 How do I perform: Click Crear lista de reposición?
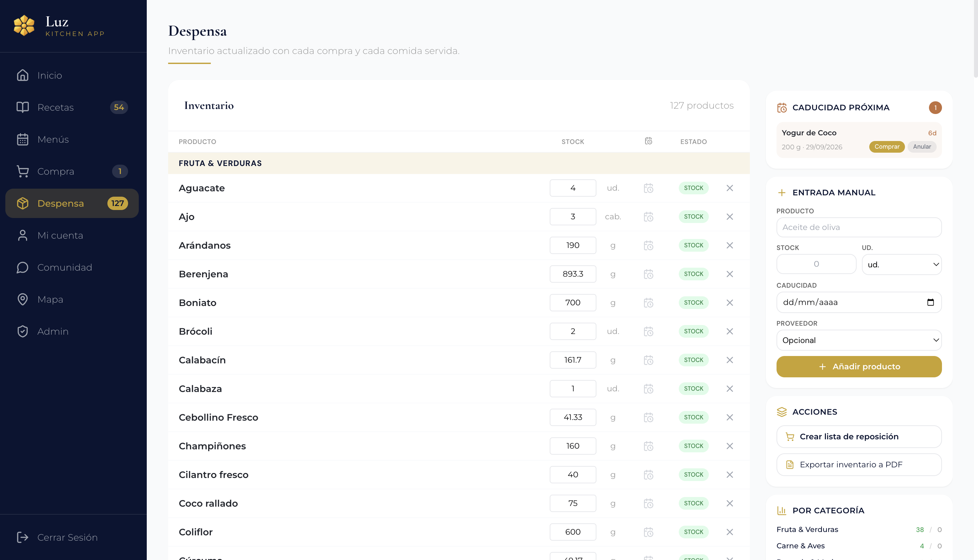click(x=859, y=437)
